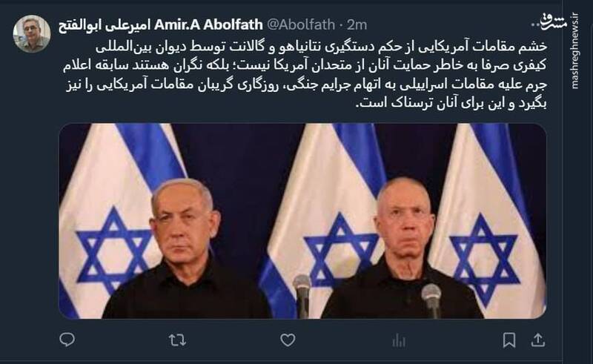View tweet analytics bar-chart icon
This screenshot has width=593, height=364.
coord(399,340)
